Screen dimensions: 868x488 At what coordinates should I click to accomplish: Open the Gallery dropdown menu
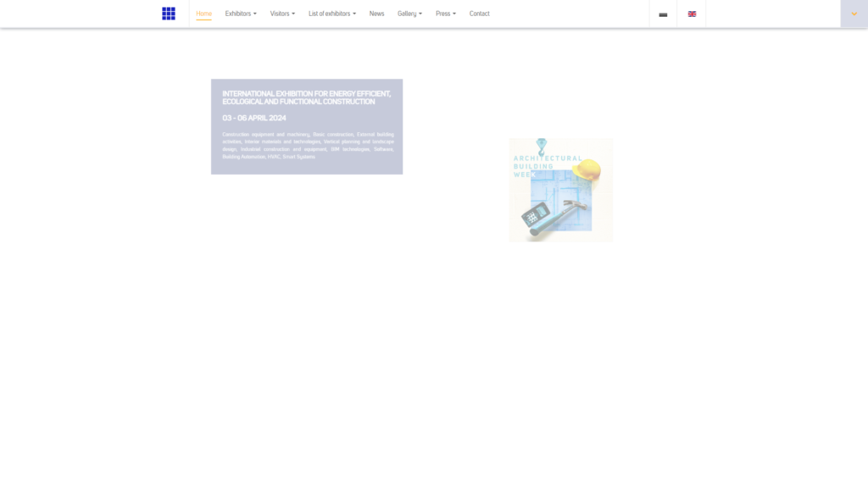coord(409,14)
